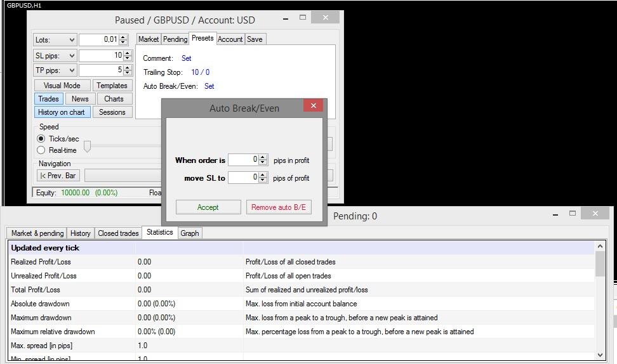617x364 pixels.
Task: Click the speed slider handle
Action: click(x=88, y=146)
